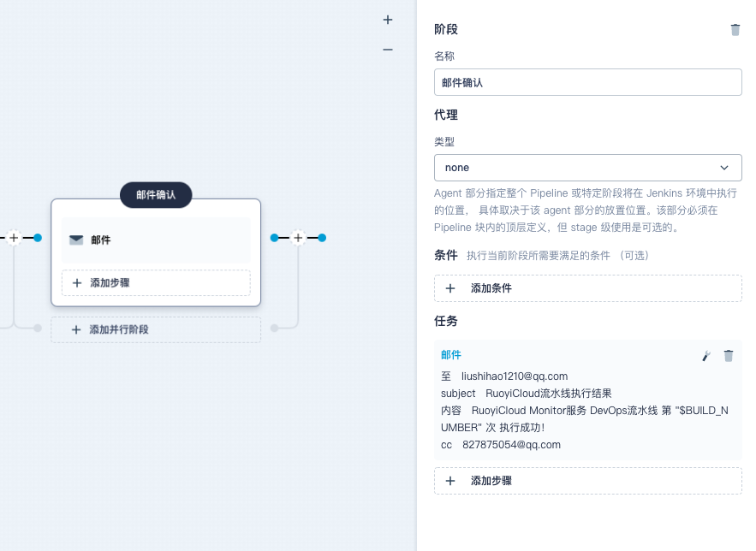Click the plus node left of the stage

(13, 238)
